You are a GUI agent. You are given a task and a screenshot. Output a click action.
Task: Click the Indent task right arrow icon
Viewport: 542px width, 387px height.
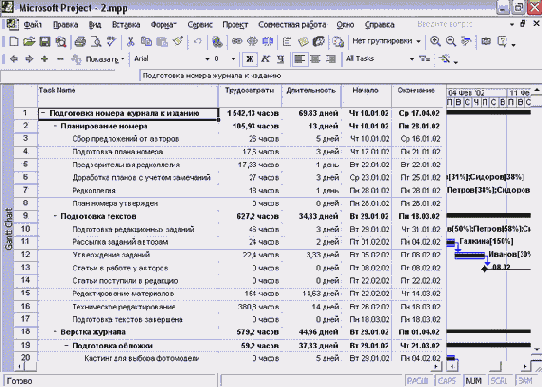click(x=29, y=59)
